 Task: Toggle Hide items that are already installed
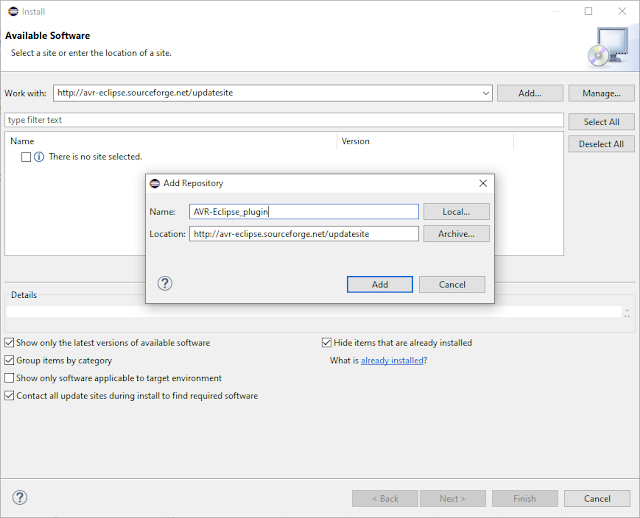(327, 342)
